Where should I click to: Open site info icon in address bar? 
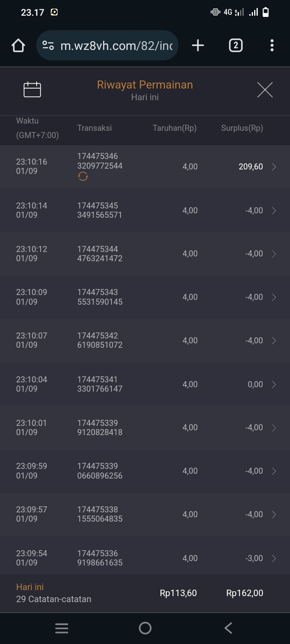(x=48, y=45)
